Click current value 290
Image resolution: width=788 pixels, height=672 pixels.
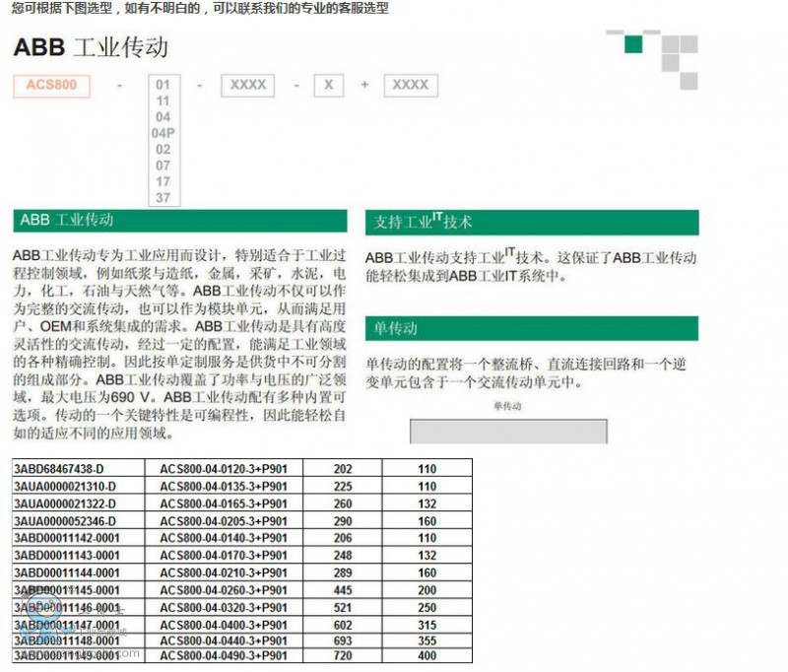tap(343, 521)
